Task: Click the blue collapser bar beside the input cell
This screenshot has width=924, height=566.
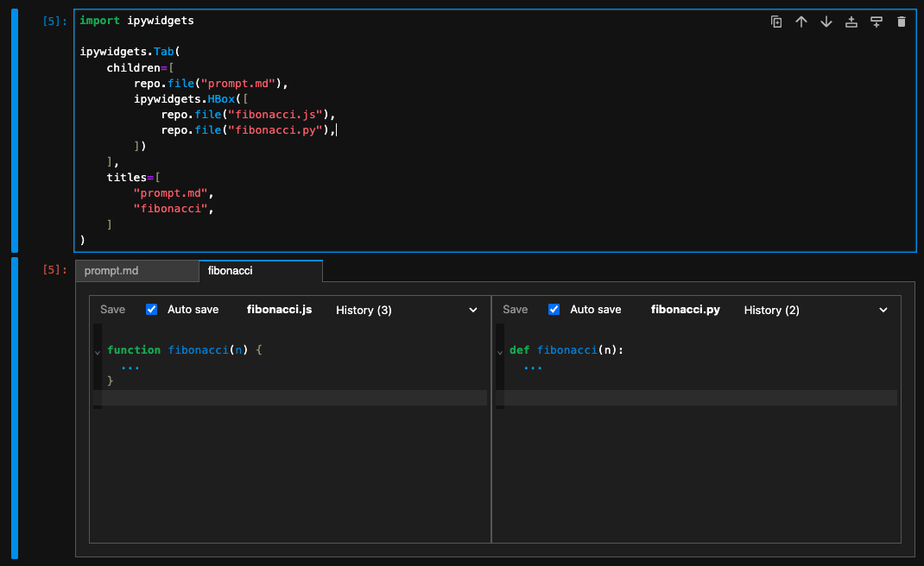Action: 15,131
